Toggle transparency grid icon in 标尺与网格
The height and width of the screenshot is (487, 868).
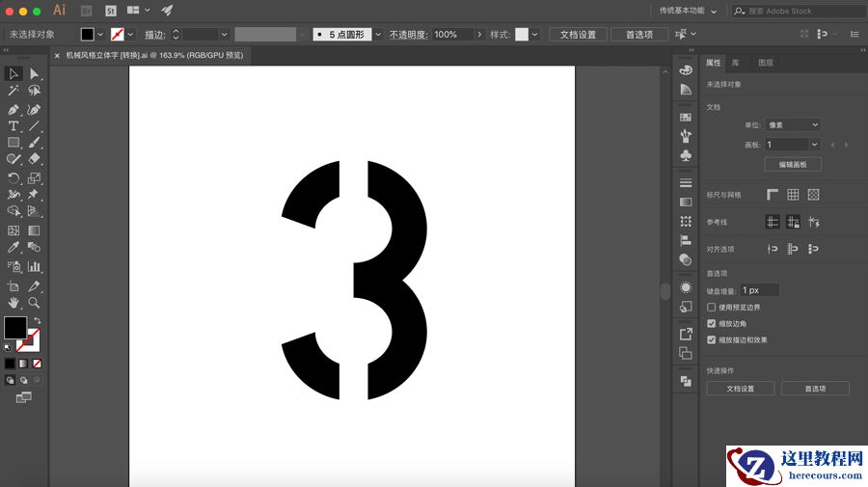pyautogui.click(x=813, y=194)
